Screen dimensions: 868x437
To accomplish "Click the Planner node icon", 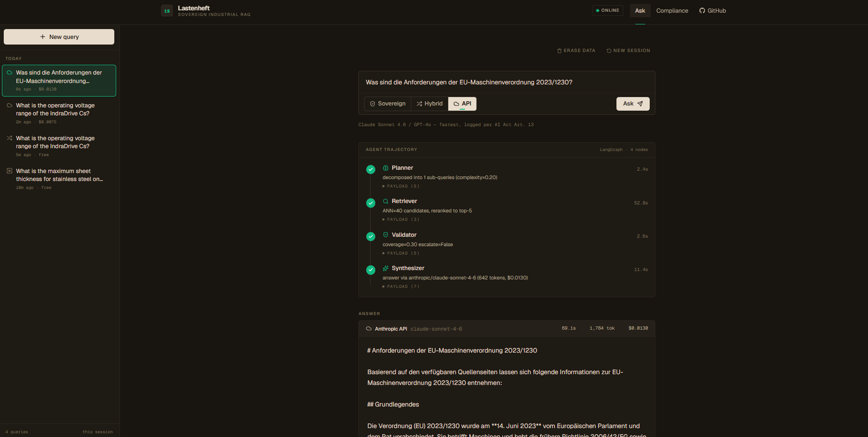I will click(x=386, y=168).
